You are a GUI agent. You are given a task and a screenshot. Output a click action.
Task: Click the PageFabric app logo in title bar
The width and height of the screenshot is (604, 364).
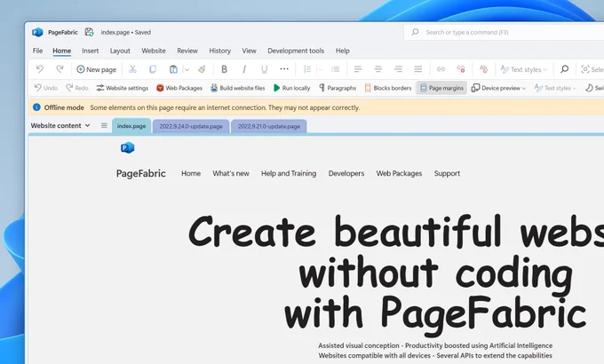tap(37, 32)
